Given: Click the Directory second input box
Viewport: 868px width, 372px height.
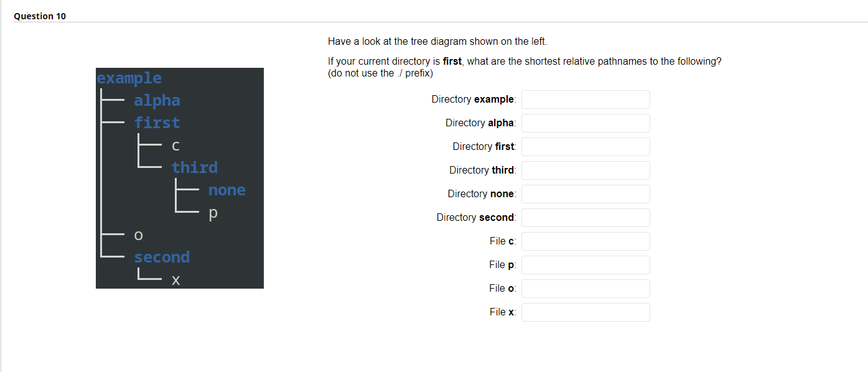Looking at the screenshot, I should [x=585, y=218].
